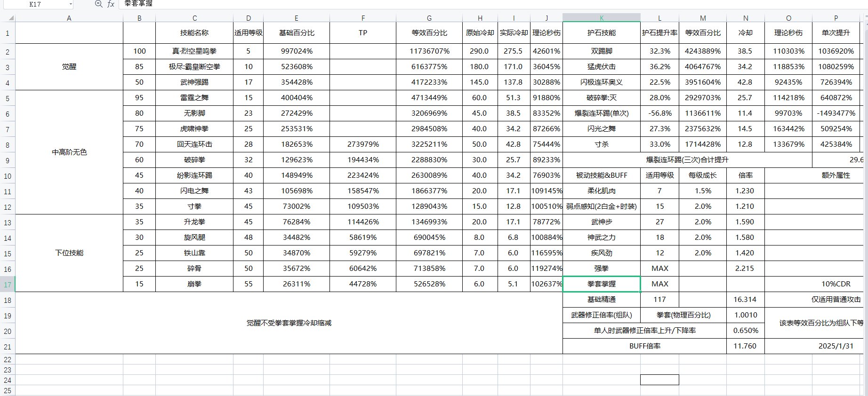The image size is (868, 396).
Task: Click the zoom magnifier icon beside formula bar
Action: pyautogui.click(x=98, y=4)
